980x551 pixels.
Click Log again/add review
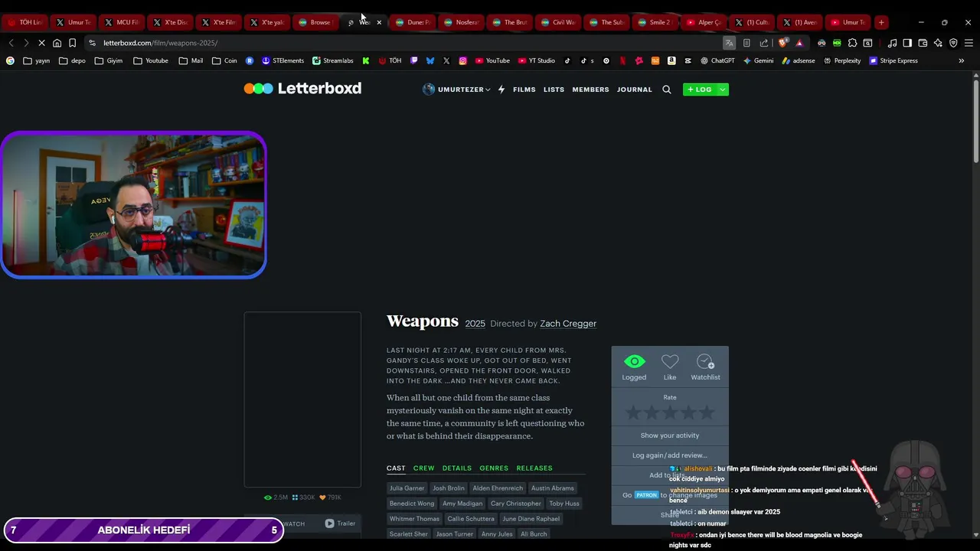pyautogui.click(x=670, y=455)
